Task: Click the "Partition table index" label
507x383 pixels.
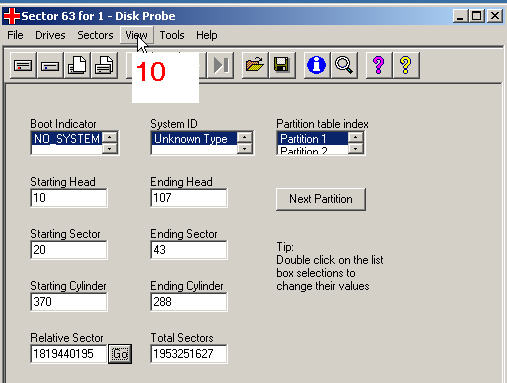Action: (x=322, y=124)
